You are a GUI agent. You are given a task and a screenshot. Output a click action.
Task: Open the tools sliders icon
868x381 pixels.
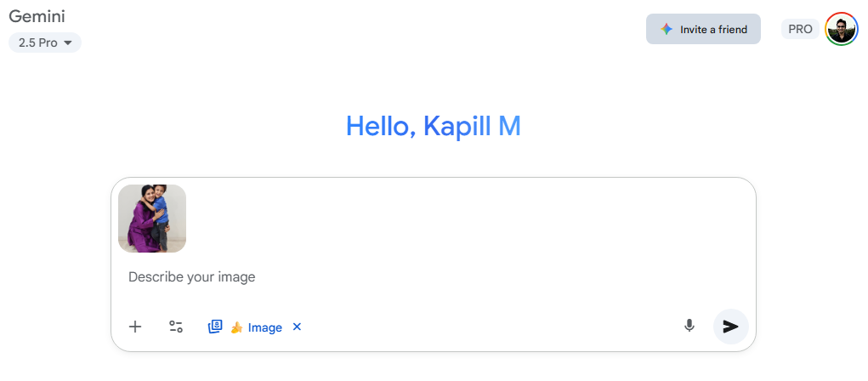click(176, 327)
